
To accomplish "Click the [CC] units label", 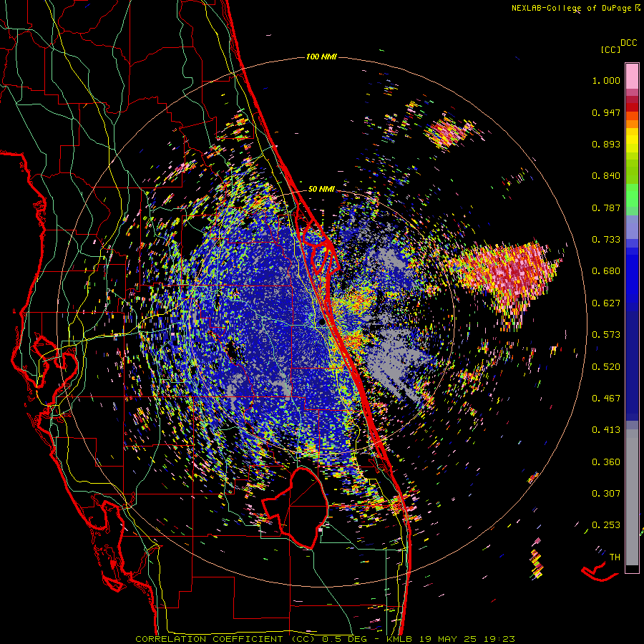I will click(610, 49).
